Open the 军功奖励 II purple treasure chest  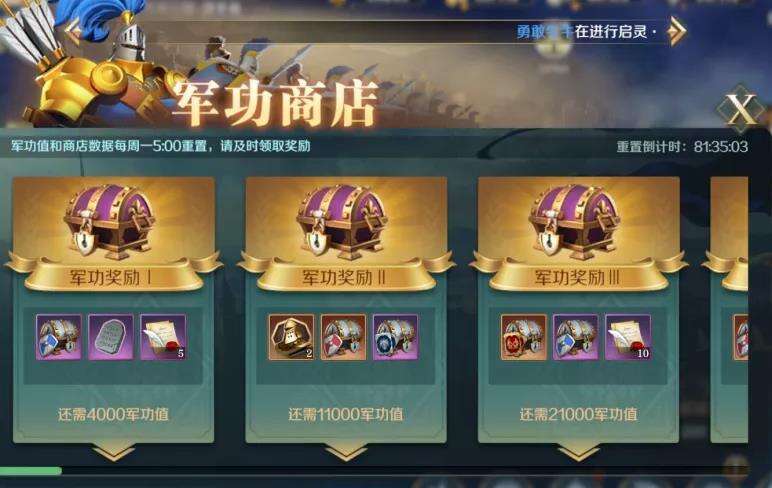tap(343, 221)
